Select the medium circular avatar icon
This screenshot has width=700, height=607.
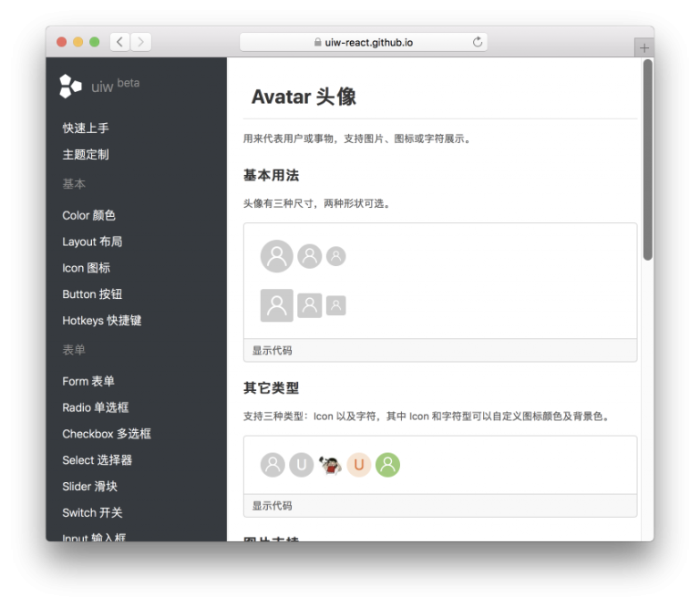[309, 256]
